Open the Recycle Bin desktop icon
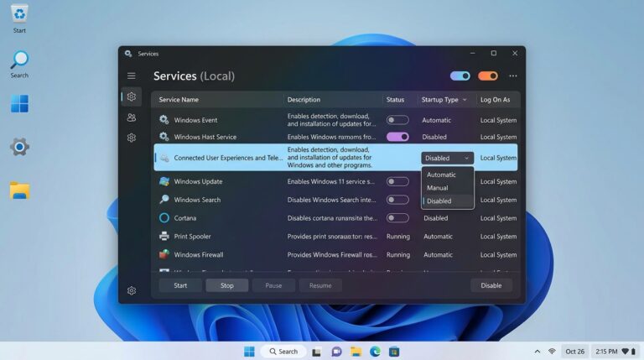The width and height of the screenshot is (644, 360). coord(19,14)
